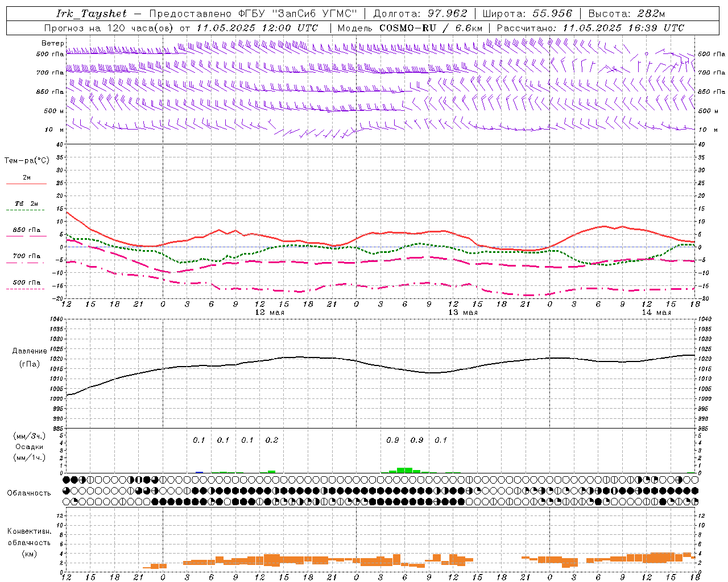Click the "Тем-ра(°C)" temperature panel label
The width and height of the screenshot is (728, 582).
27,160
